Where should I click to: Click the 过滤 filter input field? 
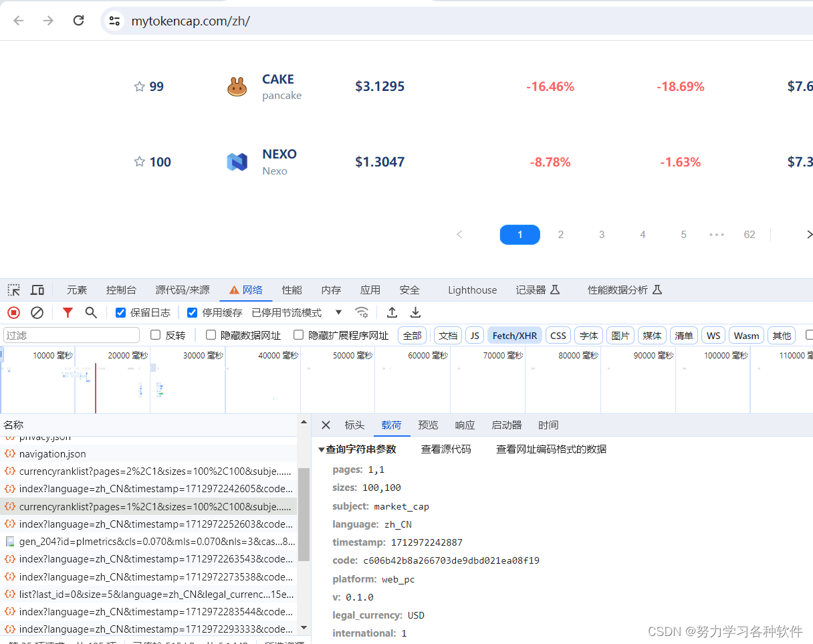(72, 335)
